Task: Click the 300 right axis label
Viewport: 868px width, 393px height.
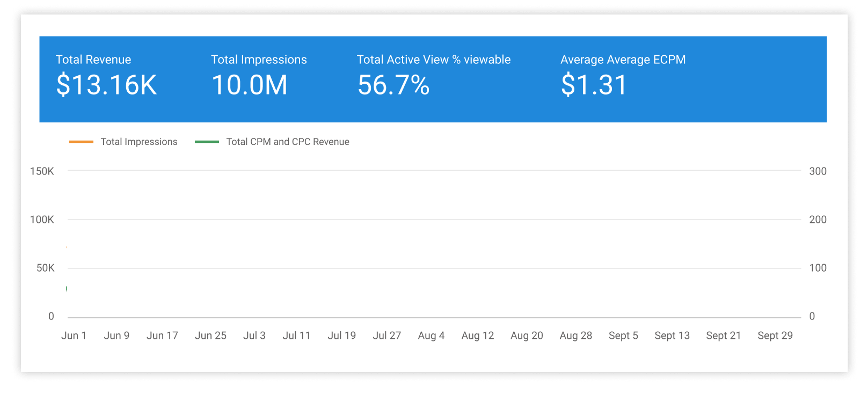Action: pos(818,171)
